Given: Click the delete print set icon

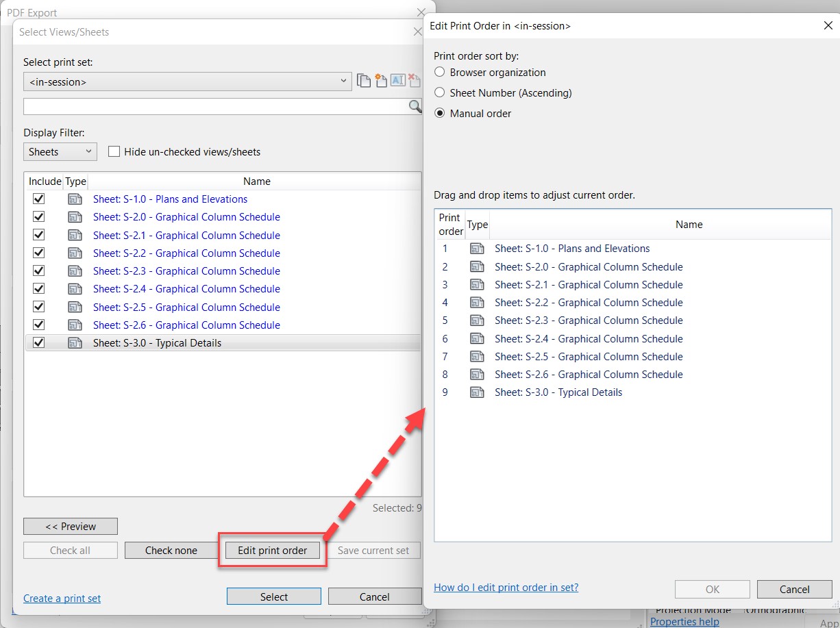Looking at the screenshot, I should pos(414,81).
